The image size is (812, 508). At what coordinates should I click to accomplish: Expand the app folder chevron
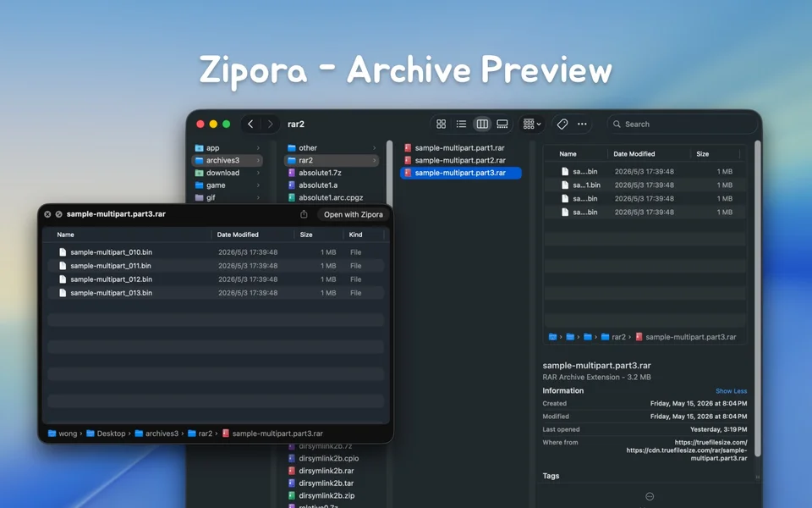click(258, 147)
